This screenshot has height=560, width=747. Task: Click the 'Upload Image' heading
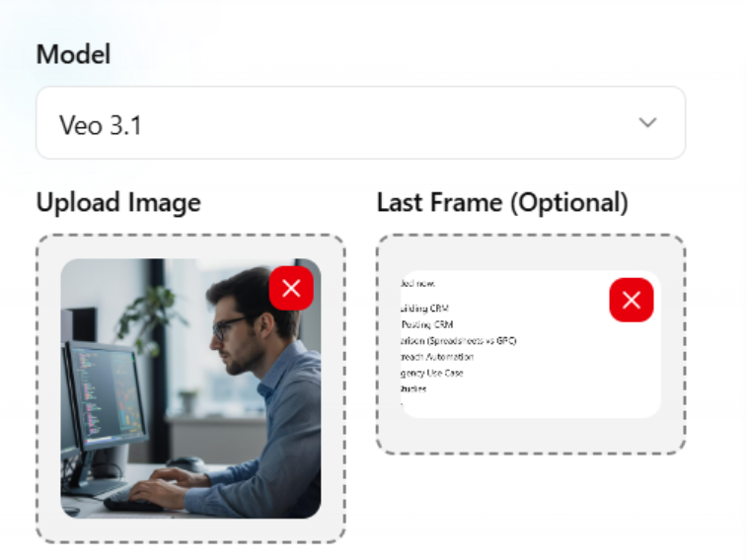tap(118, 203)
